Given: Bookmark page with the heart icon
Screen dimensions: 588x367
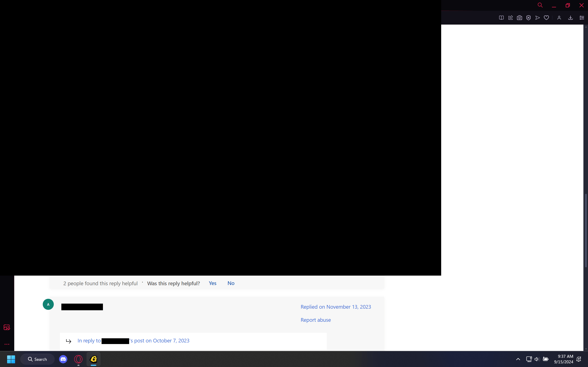Looking at the screenshot, I should pos(546,18).
